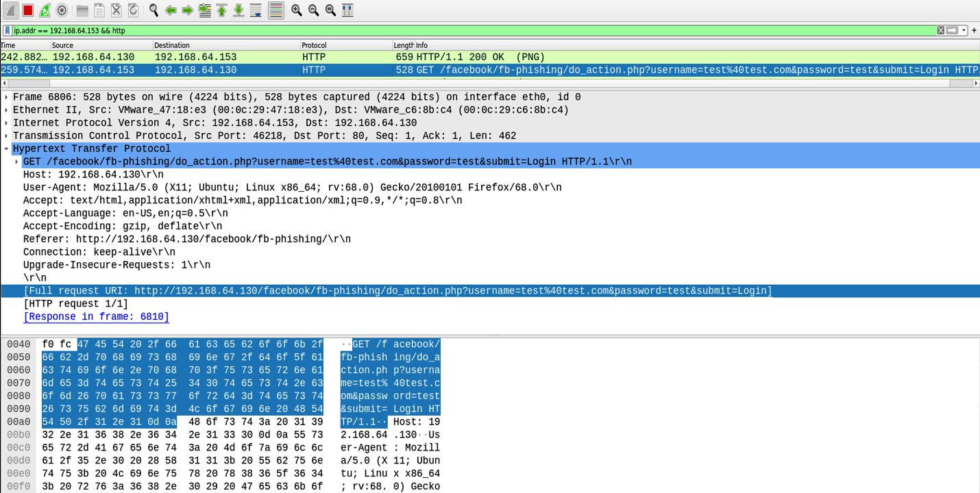Sort packets by Info column
The height and width of the screenshot is (493, 980).
[x=697, y=45]
